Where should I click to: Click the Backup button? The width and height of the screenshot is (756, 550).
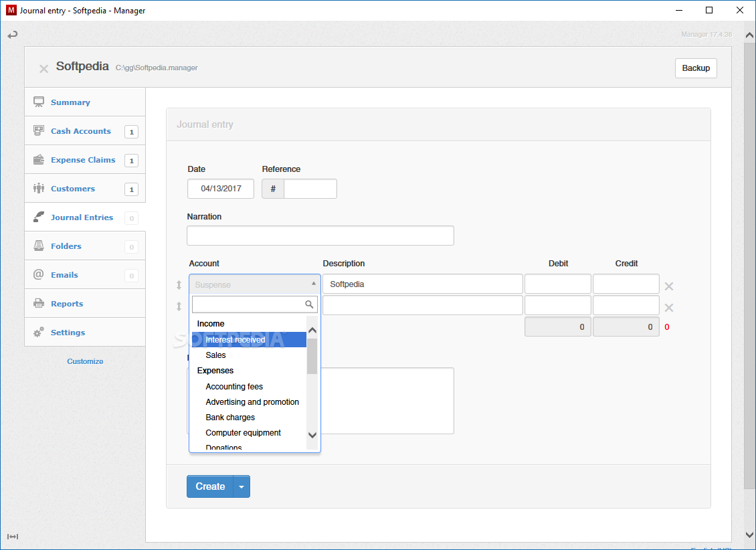click(x=696, y=68)
